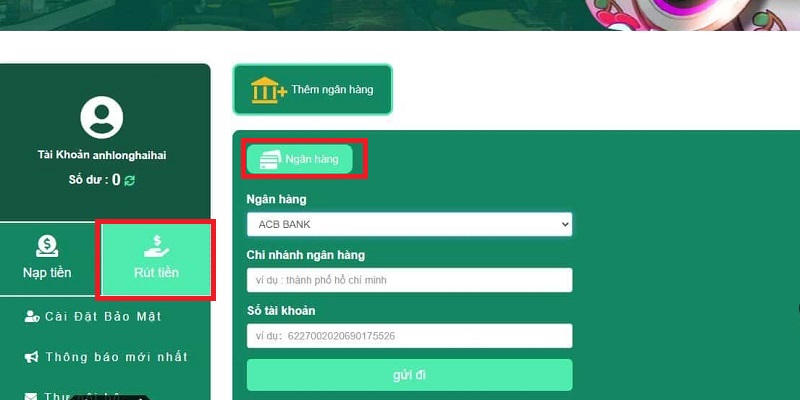The width and height of the screenshot is (800, 400).
Task: Focus the Số tài khoản input field
Action: click(x=409, y=336)
